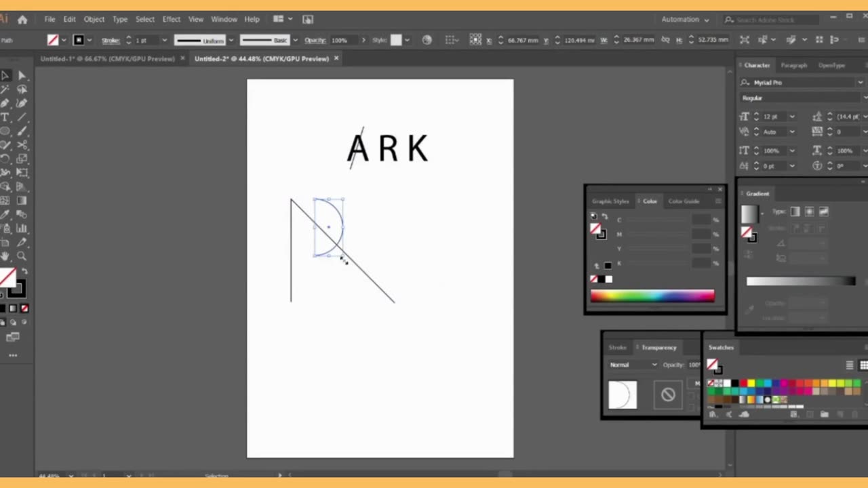The width and height of the screenshot is (868, 488).
Task: Select the Rotate tool
Action: [5, 159]
